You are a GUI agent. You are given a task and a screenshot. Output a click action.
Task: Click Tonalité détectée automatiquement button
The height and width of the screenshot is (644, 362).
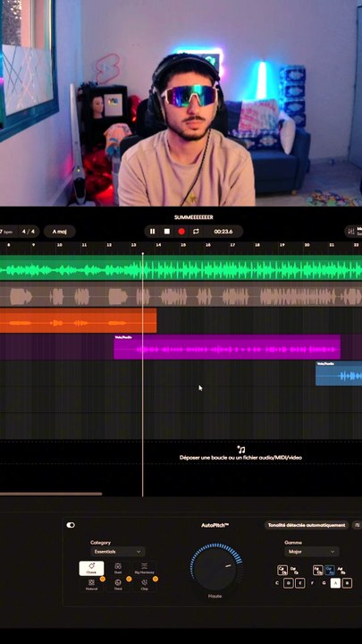[307, 525]
